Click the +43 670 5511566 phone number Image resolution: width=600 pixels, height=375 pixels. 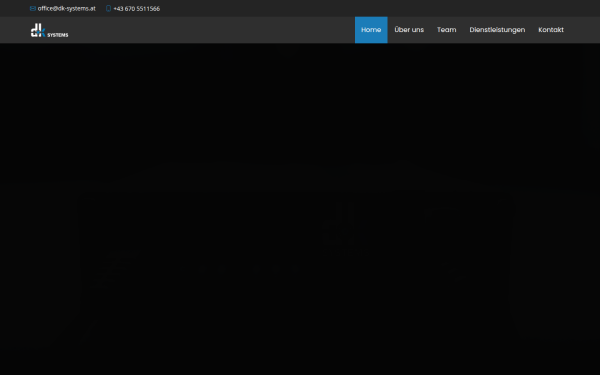pyautogui.click(x=137, y=8)
